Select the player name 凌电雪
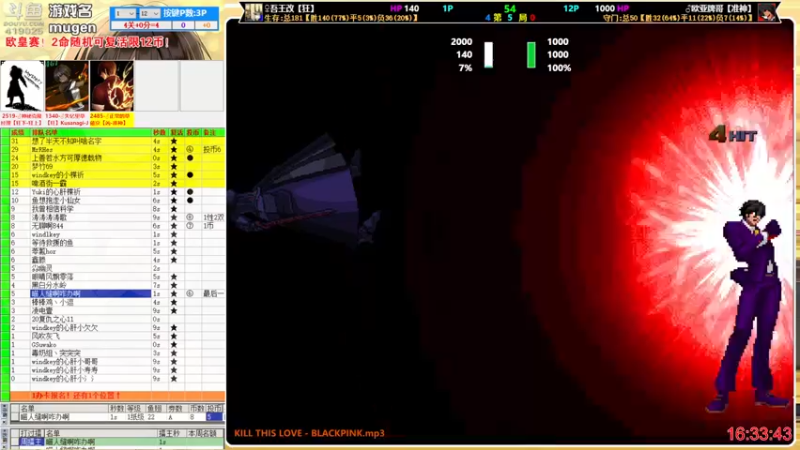This screenshot has width=800, height=450. (42, 311)
